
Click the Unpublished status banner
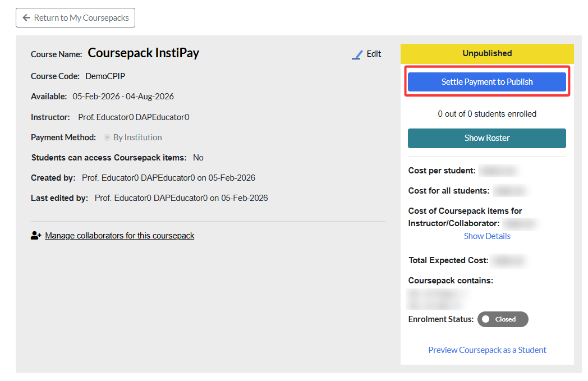click(x=487, y=54)
